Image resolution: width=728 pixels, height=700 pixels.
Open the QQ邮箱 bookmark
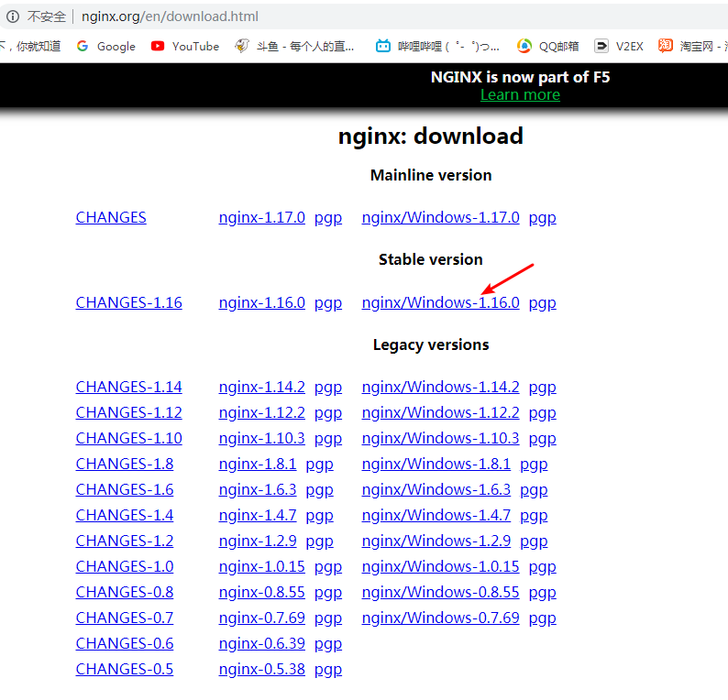point(548,47)
